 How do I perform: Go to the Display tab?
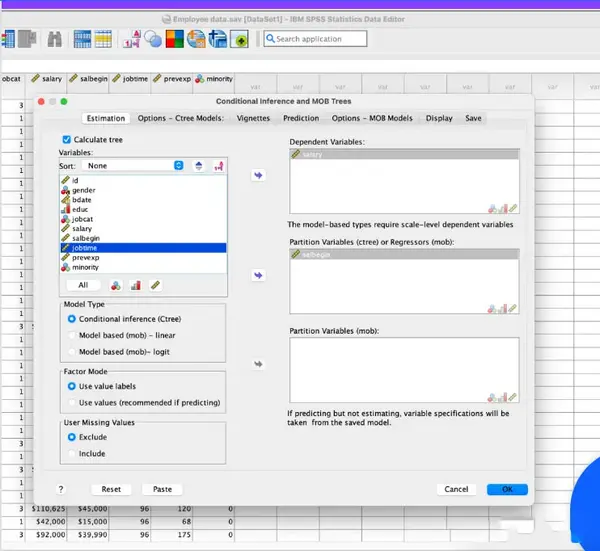[439, 118]
